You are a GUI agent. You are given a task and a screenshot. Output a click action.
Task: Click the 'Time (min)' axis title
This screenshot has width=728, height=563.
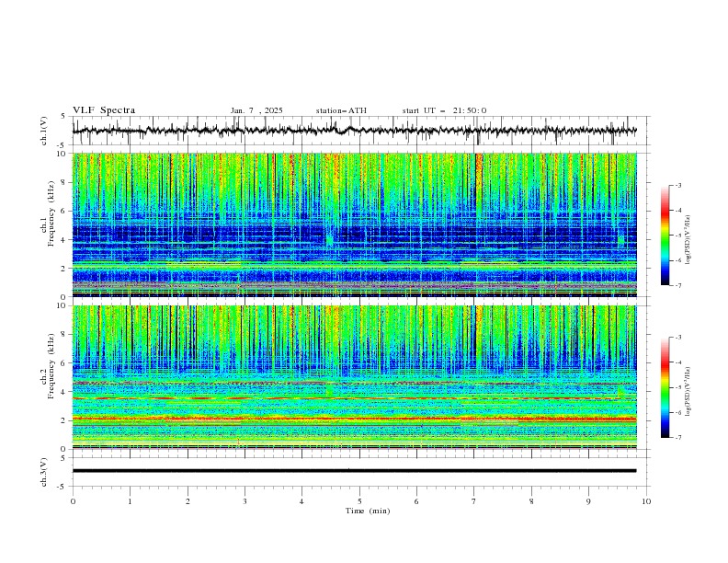click(x=368, y=511)
